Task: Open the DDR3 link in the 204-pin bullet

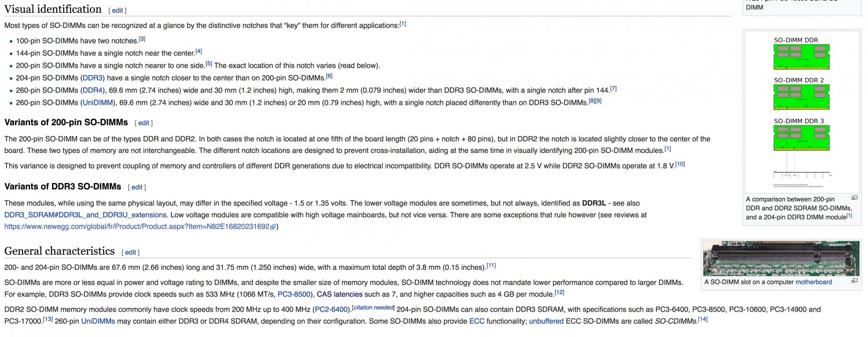Action: 92,77
